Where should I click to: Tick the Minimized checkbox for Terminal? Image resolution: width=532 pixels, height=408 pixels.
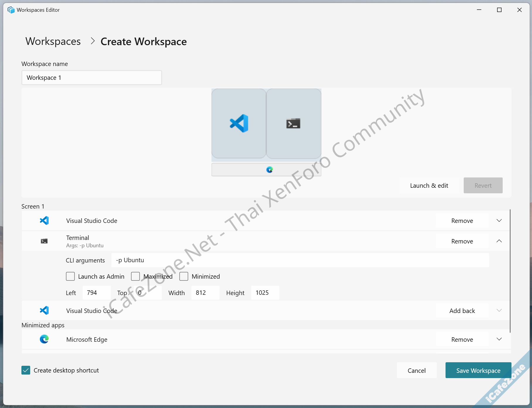click(184, 276)
